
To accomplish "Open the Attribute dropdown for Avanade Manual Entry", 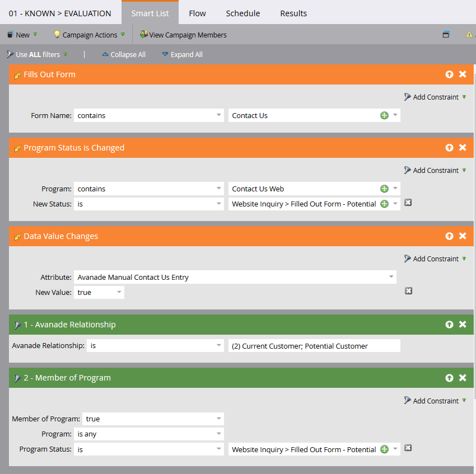I will pyautogui.click(x=235, y=277).
